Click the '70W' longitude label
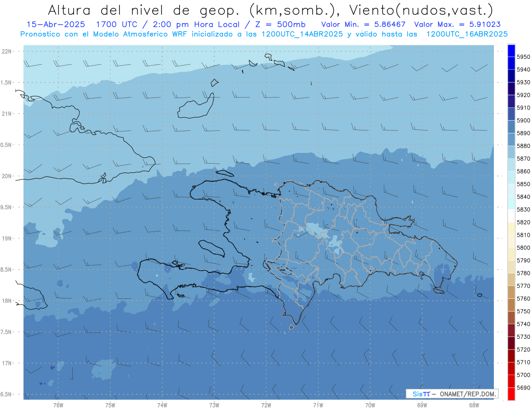 point(370,405)
